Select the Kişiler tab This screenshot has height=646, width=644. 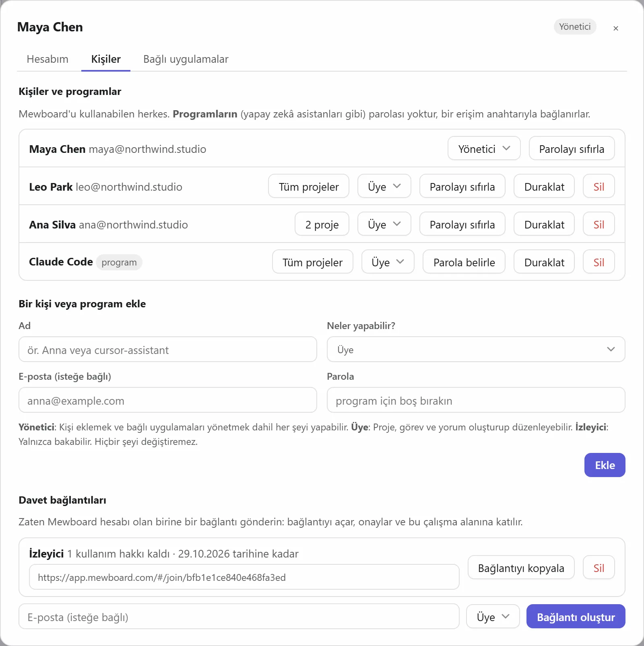[106, 59]
